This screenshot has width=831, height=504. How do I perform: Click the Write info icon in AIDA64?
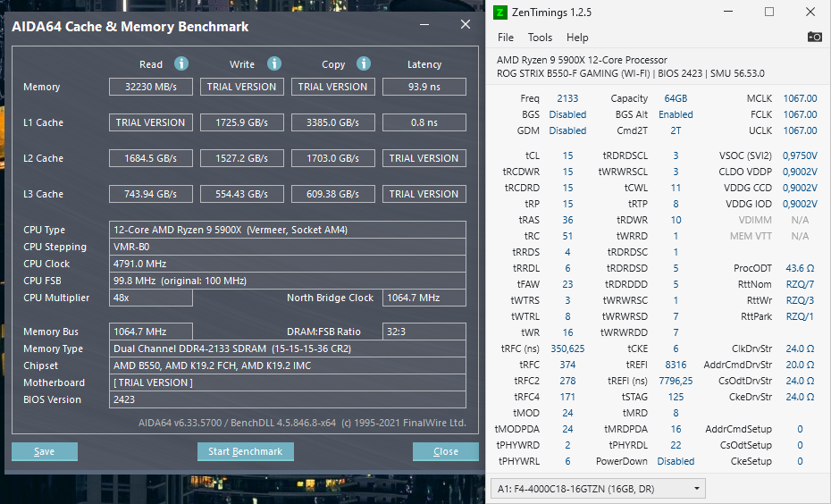(x=274, y=63)
